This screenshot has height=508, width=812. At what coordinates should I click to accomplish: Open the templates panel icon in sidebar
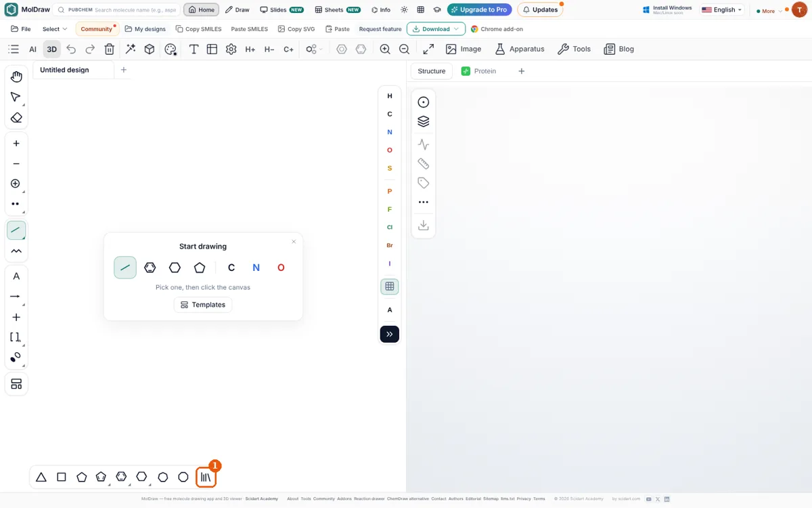coord(16,384)
